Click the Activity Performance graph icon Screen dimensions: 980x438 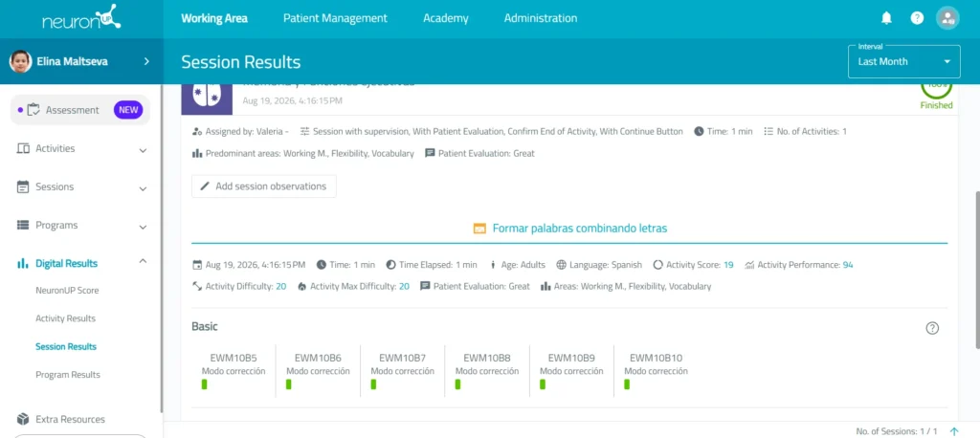pyautogui.click(x=750, y=265)
